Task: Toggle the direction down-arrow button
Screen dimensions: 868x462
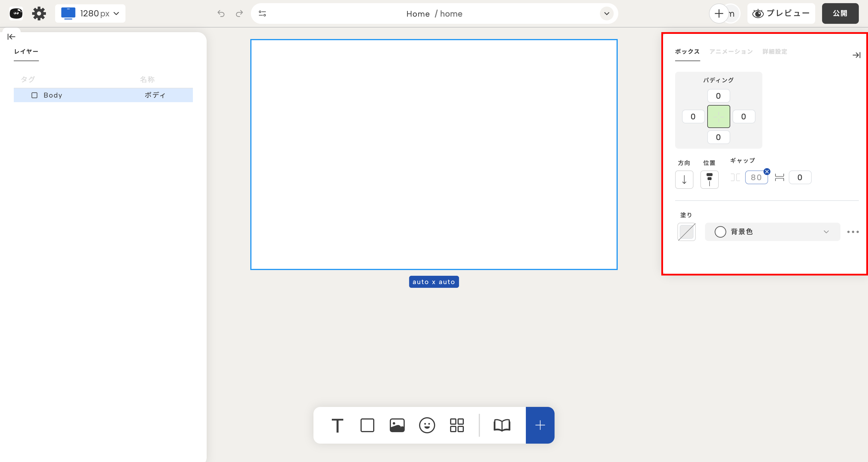Action: [684, 179]
